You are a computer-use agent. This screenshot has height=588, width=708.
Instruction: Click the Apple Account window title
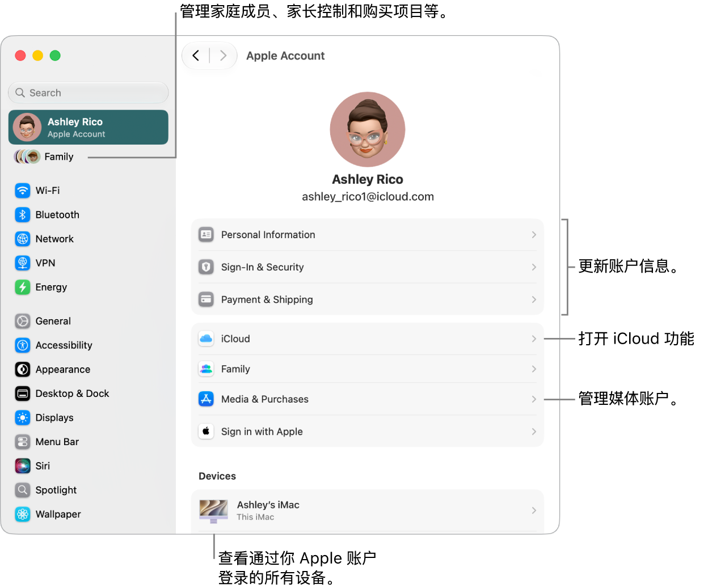pyautogui.click(x=285, y=56)
